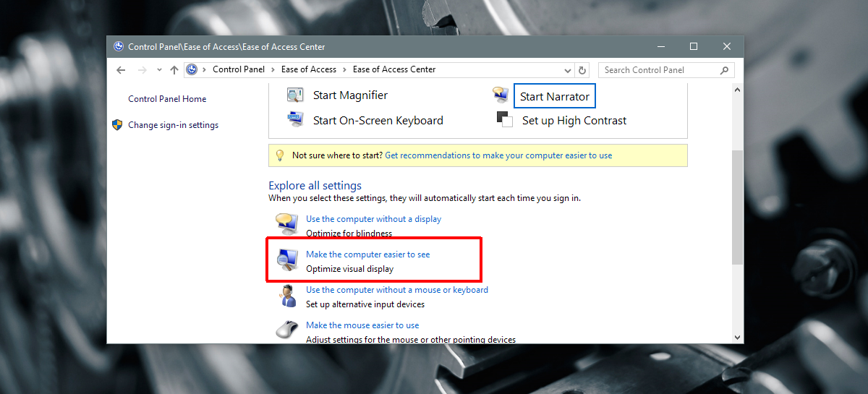This screenshot has height=394, width=868.
Task: Open Get recommendations link
Action: point(498,155)
